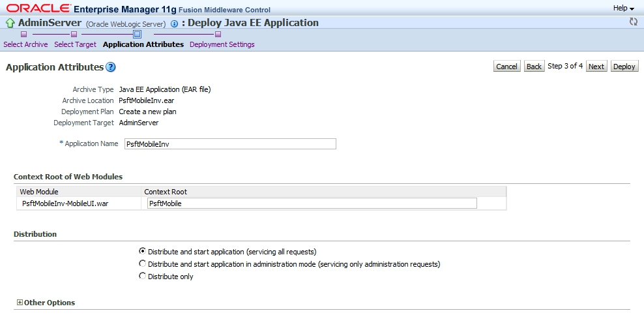The width and height of the screenshot is (644, 315).
Task: Select the Distribute only radio option
Action: point(143,276)
